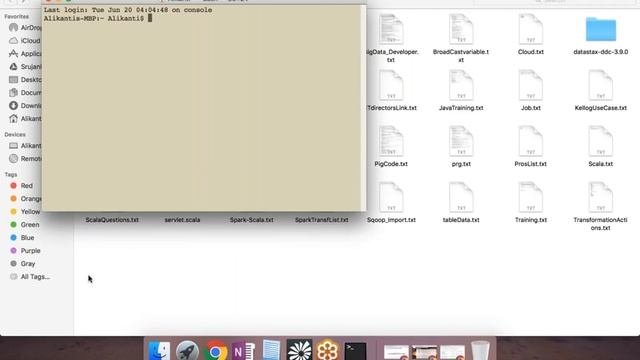The height and width of the screenshot is (360, 640).
Task: Open Desktop in Finder sidebar
Action: coord(24,80)
